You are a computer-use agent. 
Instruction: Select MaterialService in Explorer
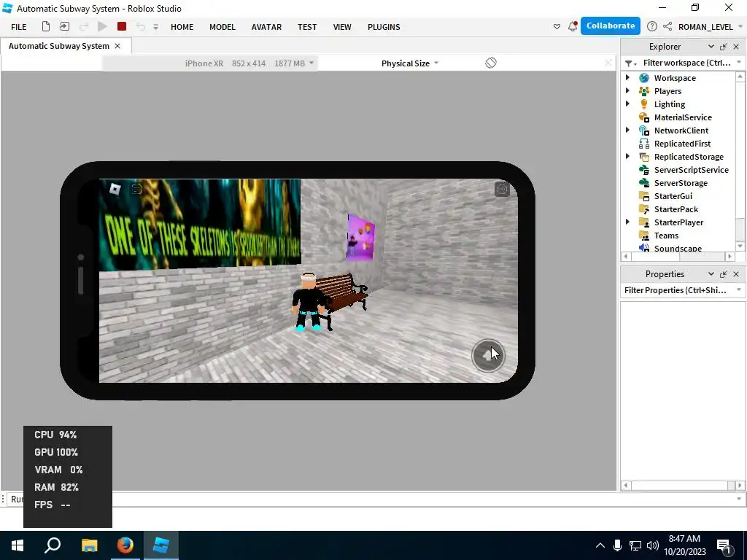click(x=683, y=117)
